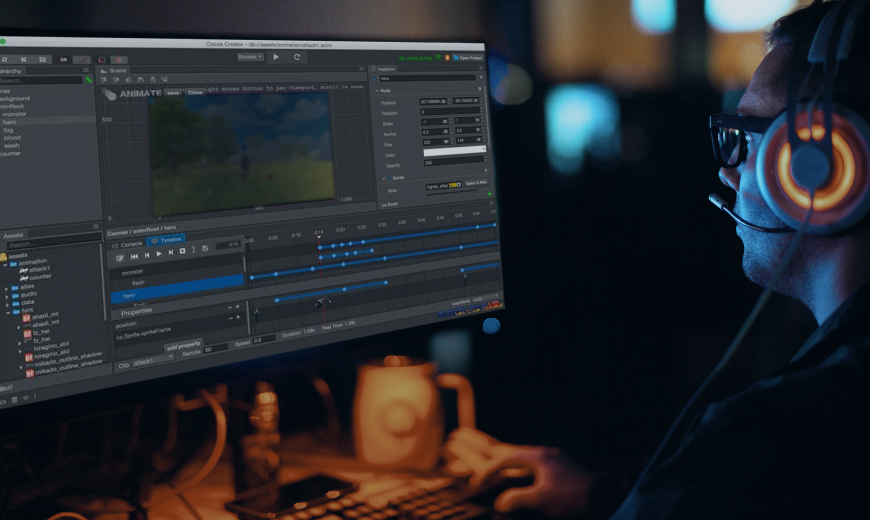This screenshot has width=870, height=520.
Task: Expand the data folder in Assets
Action: pyautogui.click(x=7, y=304)
